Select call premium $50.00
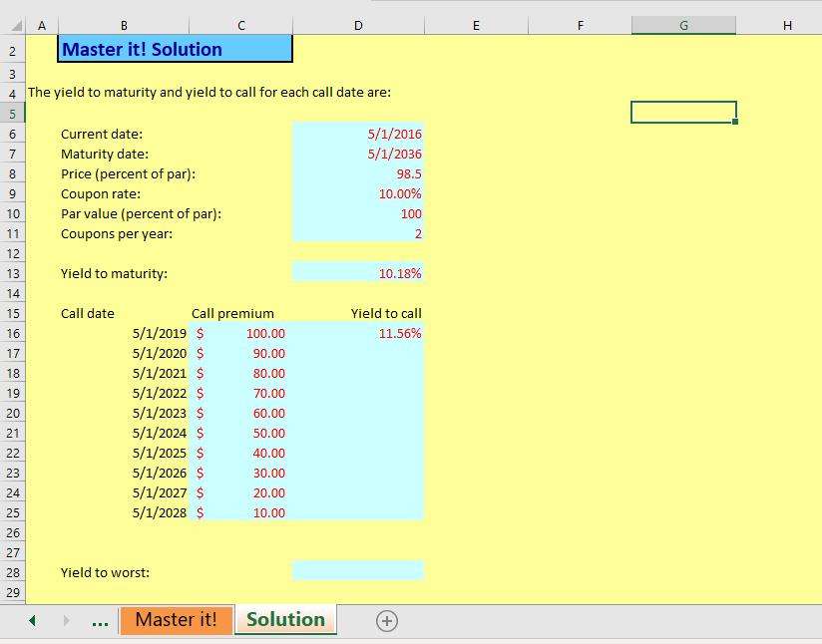 (241, 433)
